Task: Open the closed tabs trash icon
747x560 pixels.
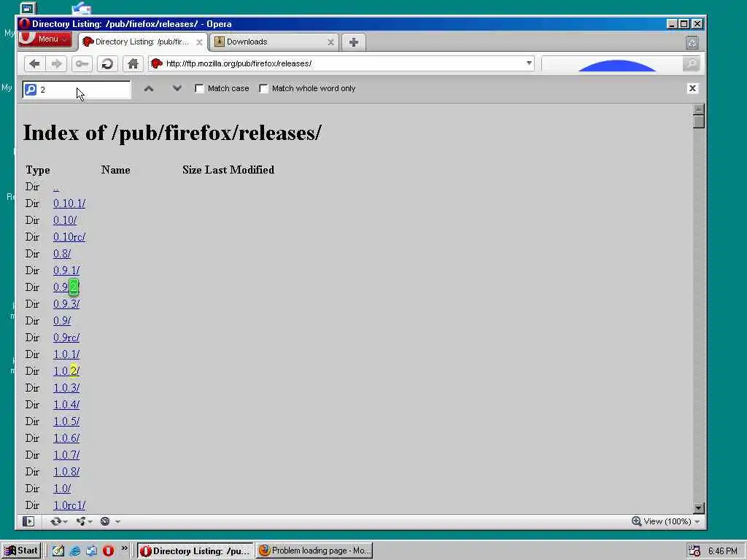Action: click(692, 42)
